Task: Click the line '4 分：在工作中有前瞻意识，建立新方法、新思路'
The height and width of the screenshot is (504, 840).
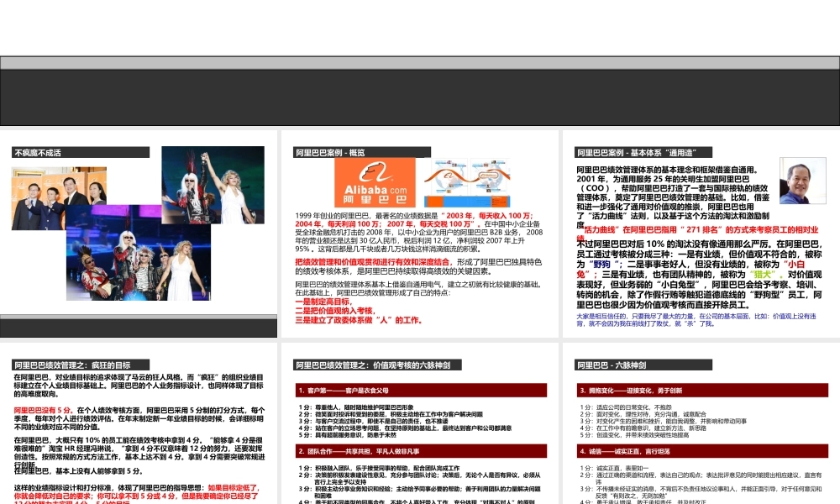Action: point(645,428)
